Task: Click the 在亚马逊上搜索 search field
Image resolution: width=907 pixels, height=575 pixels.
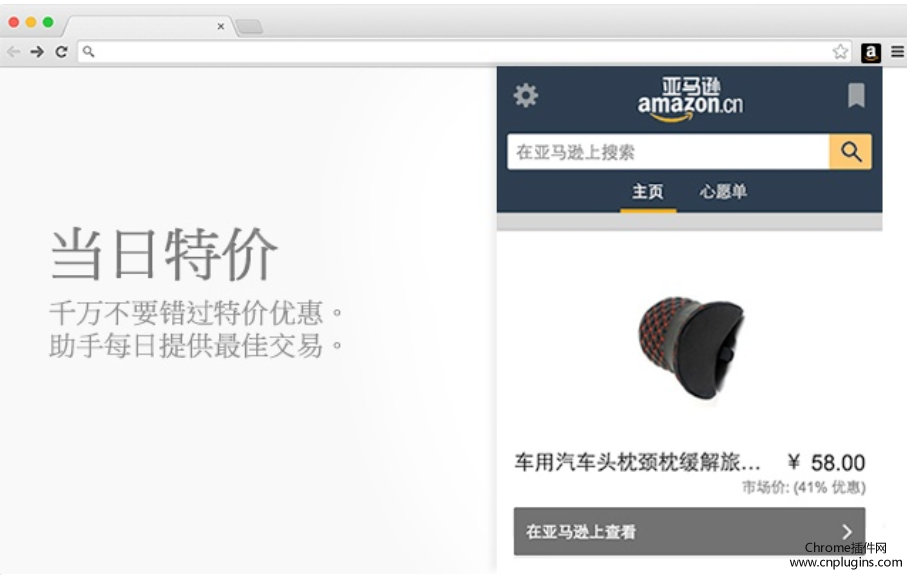Action: click(x=668, y=152)
